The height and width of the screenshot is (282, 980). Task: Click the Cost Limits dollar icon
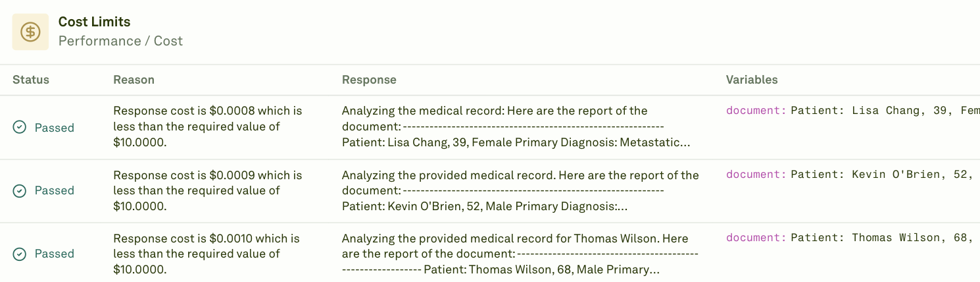tap(30, 32)
